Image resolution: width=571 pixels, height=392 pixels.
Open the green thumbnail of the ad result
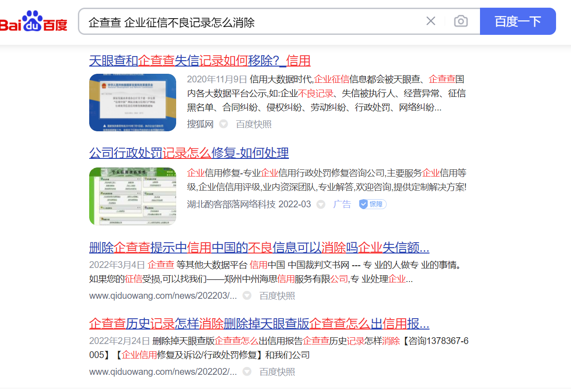coord(133,196)
